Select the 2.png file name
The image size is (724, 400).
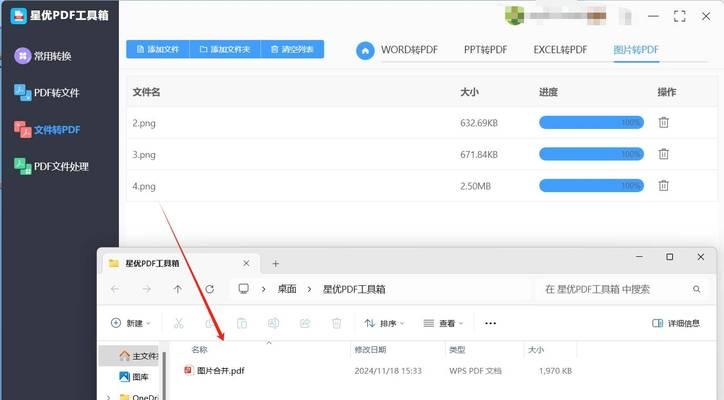[x=144, y=123]
